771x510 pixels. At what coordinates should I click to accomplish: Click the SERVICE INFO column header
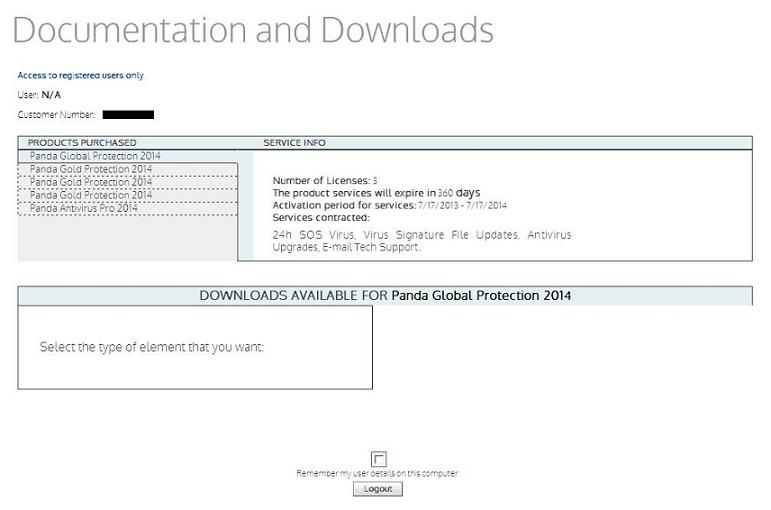click(295, 143)
